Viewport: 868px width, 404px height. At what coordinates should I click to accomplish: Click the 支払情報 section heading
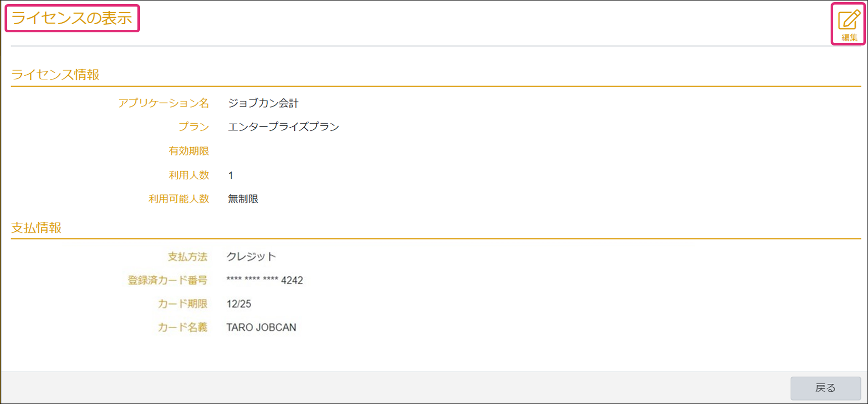[36, 228]
